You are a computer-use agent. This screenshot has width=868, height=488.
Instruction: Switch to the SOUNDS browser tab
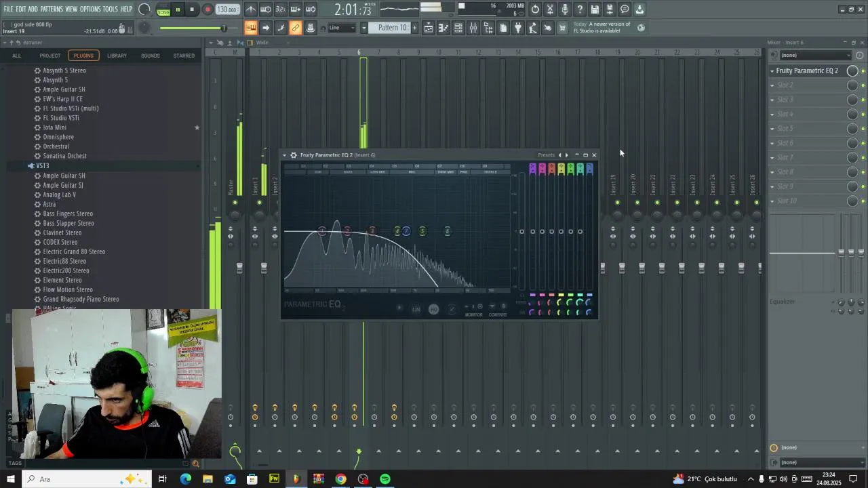tap(151, 56)
